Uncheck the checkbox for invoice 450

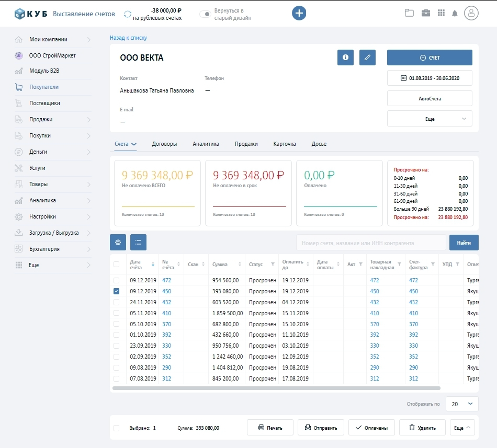click(116, 291)
